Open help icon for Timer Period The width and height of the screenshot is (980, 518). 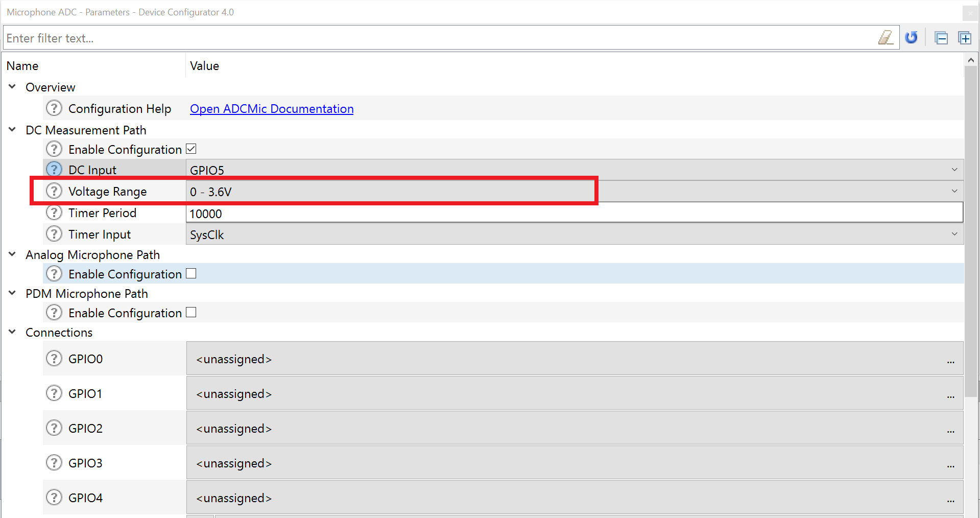[x=54, y=213]
